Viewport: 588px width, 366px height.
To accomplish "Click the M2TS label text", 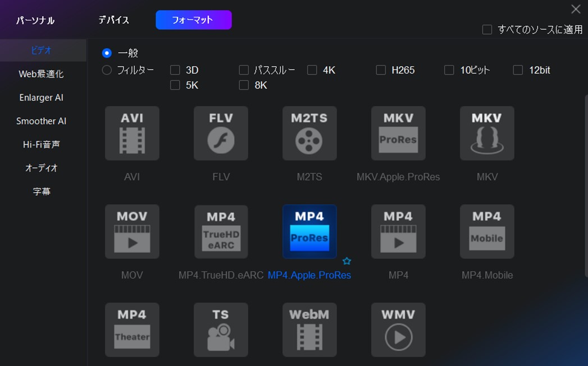I will (309, 177).
